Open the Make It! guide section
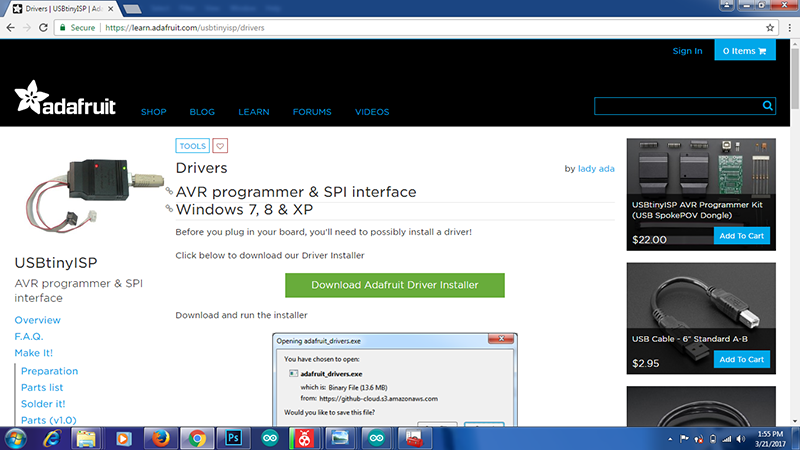Viewport: 800px width, 450px height. tap(33, 353)
